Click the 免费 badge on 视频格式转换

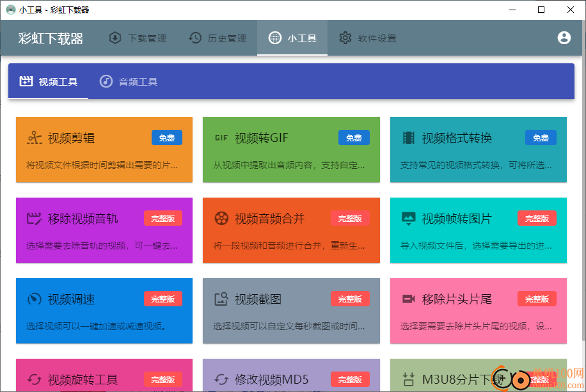pos(541,137)
